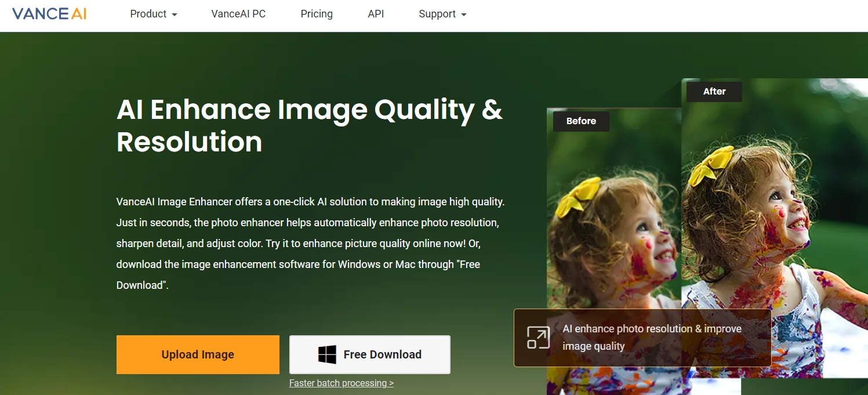Open the Product dropdown menu

pos(148,14)
